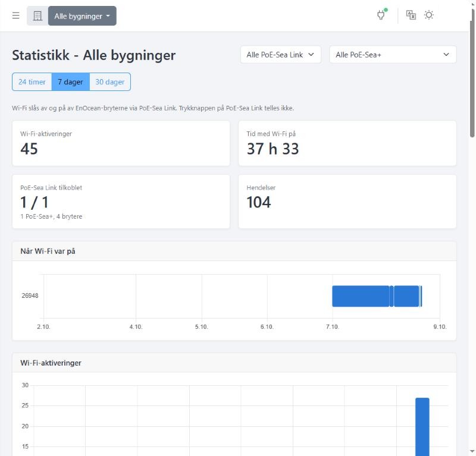Click the plug connection status icon
Image resolution: width=476 pixels, height=456 pixels.
click(381, 14)
